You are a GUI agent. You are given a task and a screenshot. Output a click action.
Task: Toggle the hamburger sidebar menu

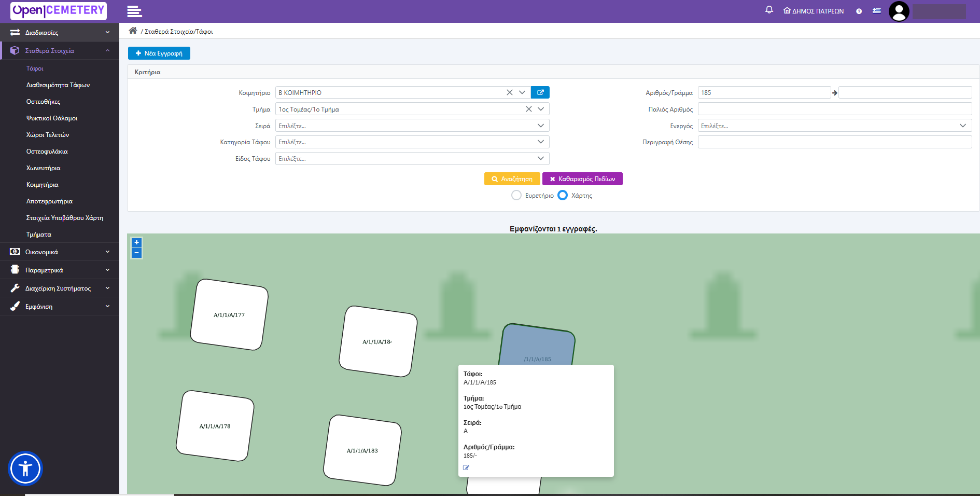click(x=134, y=11)
